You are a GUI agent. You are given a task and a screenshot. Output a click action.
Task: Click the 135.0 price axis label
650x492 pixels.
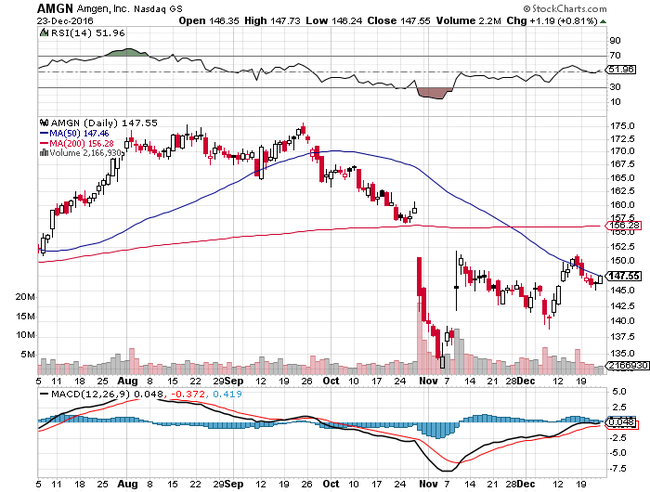(622, 354)
